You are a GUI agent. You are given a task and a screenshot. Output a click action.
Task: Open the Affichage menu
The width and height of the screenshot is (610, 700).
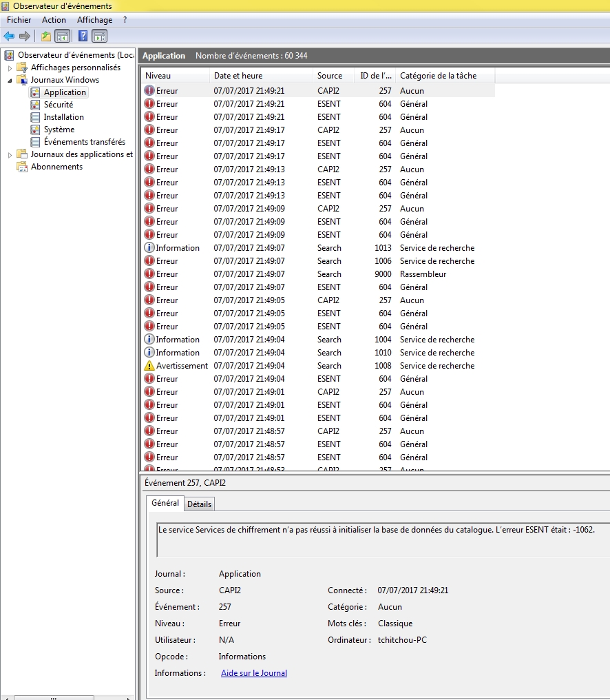(94, 20)
